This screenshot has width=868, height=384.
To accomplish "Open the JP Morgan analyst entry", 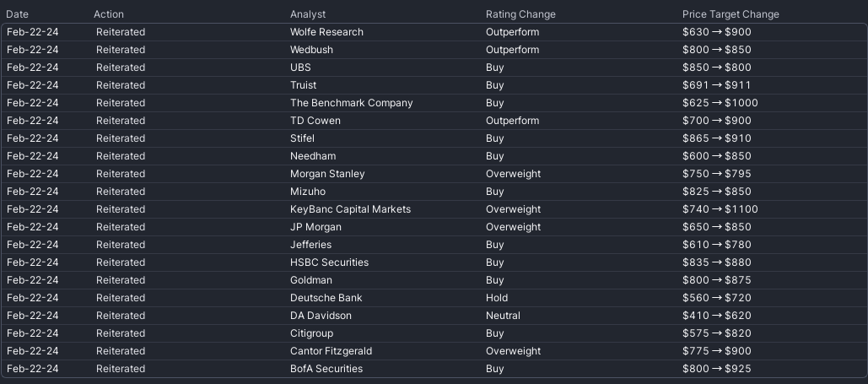I will pos(315,227).
